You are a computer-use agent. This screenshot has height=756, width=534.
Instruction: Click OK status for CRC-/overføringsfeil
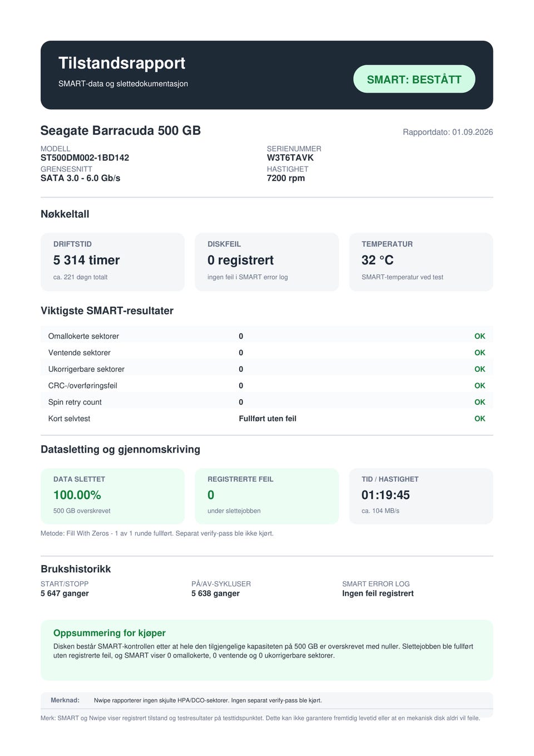[x=479, y=386]
